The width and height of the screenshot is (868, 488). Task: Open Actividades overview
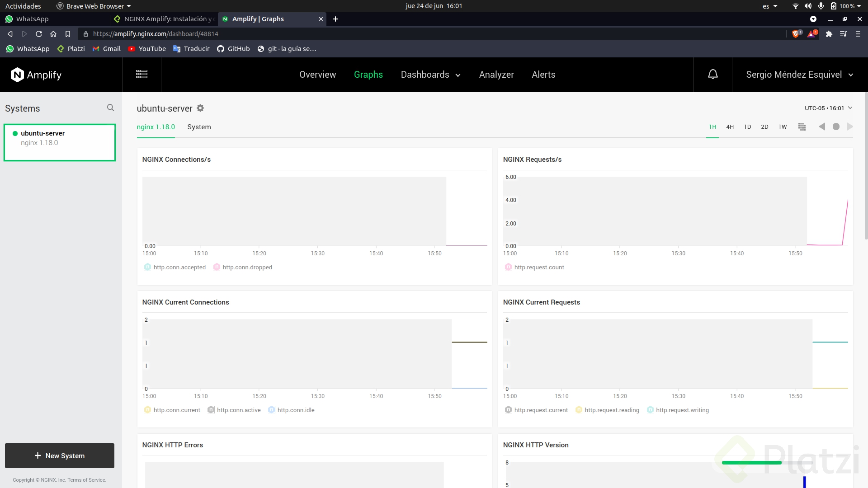[23, 6]
